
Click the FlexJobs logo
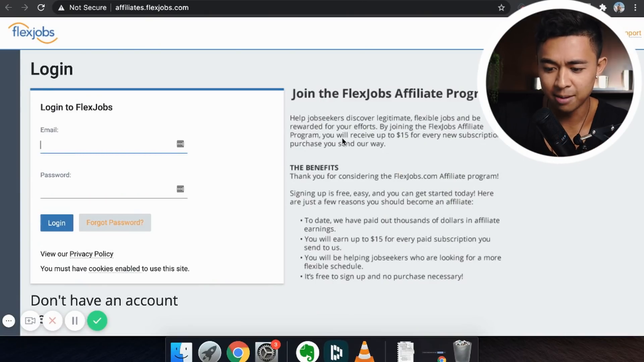click(33, 33)
